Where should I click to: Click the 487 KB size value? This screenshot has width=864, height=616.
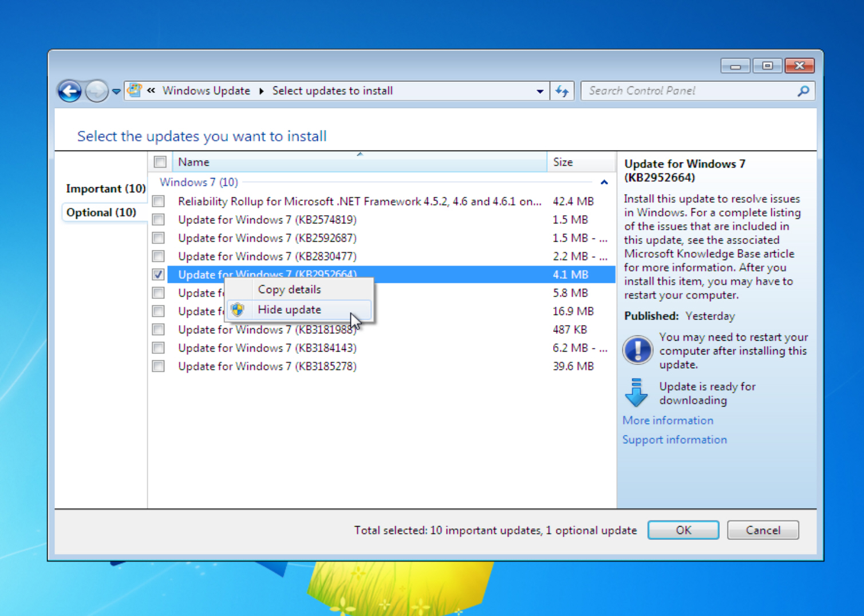pyautogui.click(x=570, y=330)
